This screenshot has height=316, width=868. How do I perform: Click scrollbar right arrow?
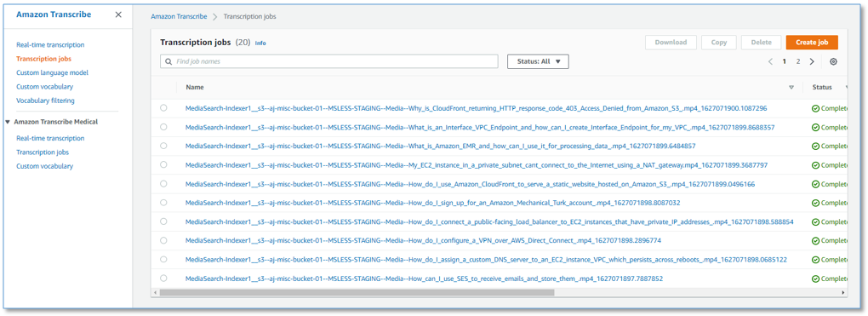(843, 292)
